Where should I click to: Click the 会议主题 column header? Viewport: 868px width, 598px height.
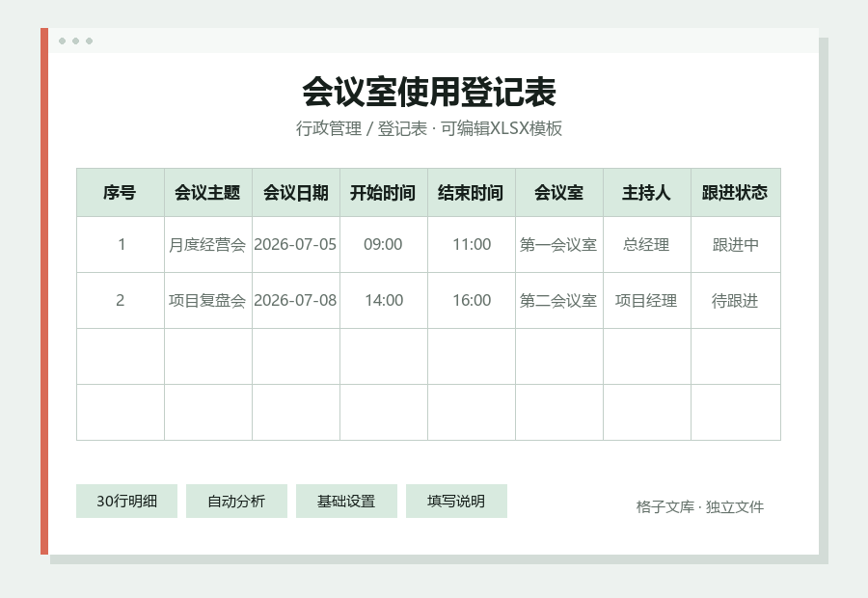pos(208,193)
